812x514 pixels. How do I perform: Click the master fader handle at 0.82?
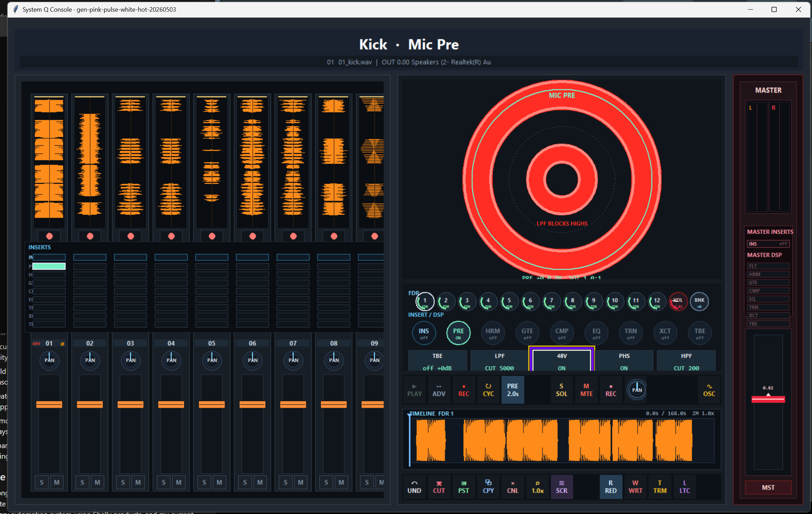(768, 399)
